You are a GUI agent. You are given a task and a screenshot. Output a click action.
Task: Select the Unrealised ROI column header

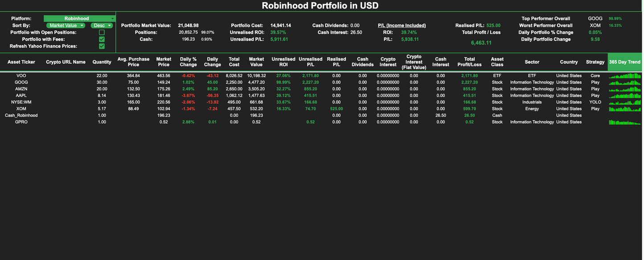coord(283,62)
